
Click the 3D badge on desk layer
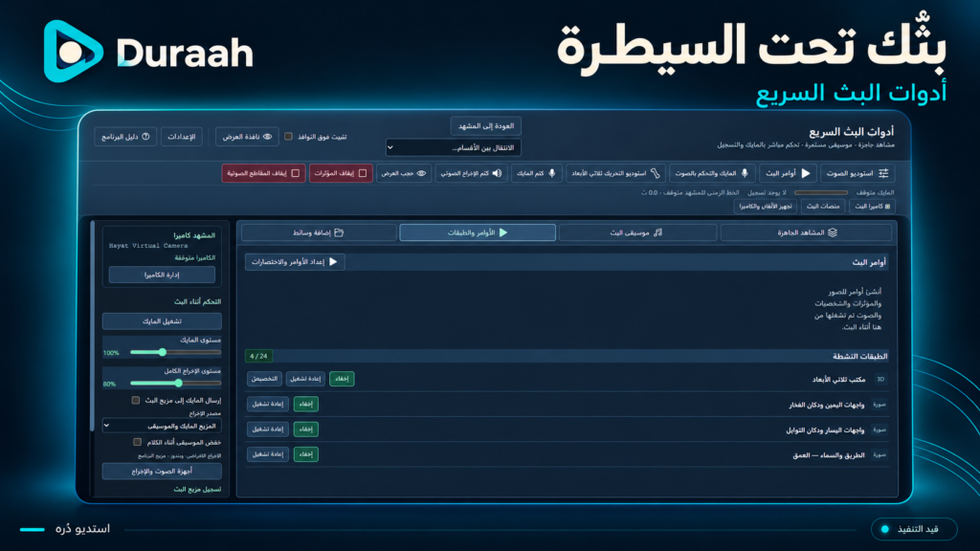(x=880, y=379)
